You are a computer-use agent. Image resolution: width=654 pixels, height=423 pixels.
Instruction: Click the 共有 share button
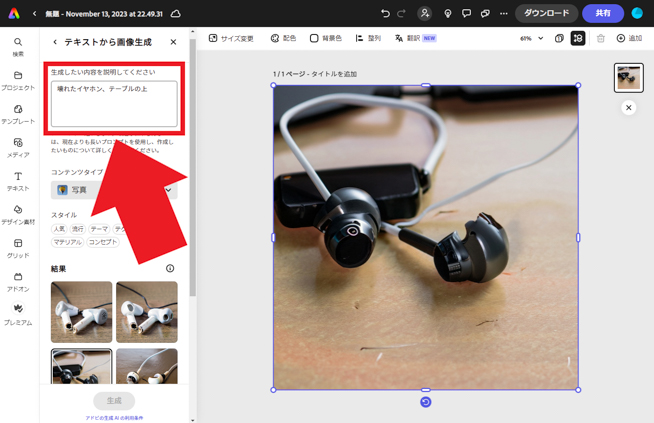(603, 14)
